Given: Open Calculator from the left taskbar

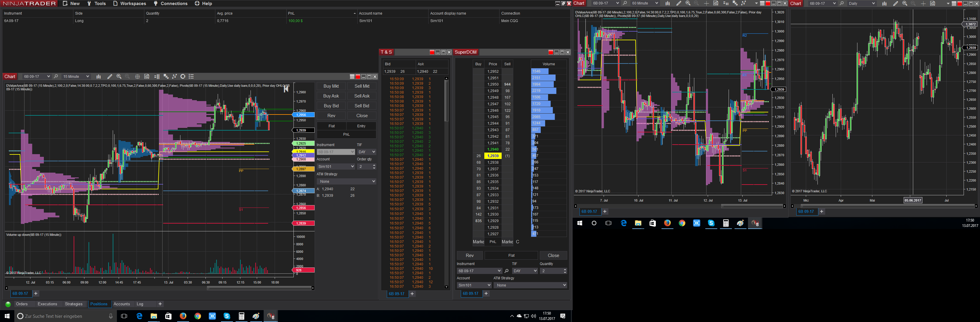Looking at the screenshot, I should click(241, 316).
